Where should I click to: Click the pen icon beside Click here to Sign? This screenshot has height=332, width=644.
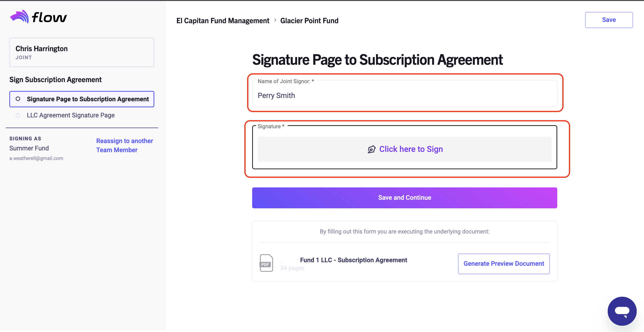pyautogui.click(x=371, y=149)
